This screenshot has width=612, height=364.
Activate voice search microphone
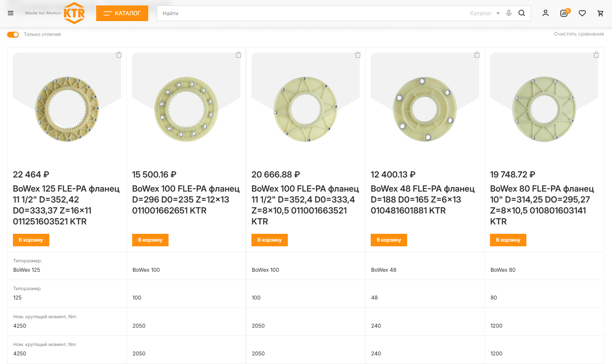[509, 13]
